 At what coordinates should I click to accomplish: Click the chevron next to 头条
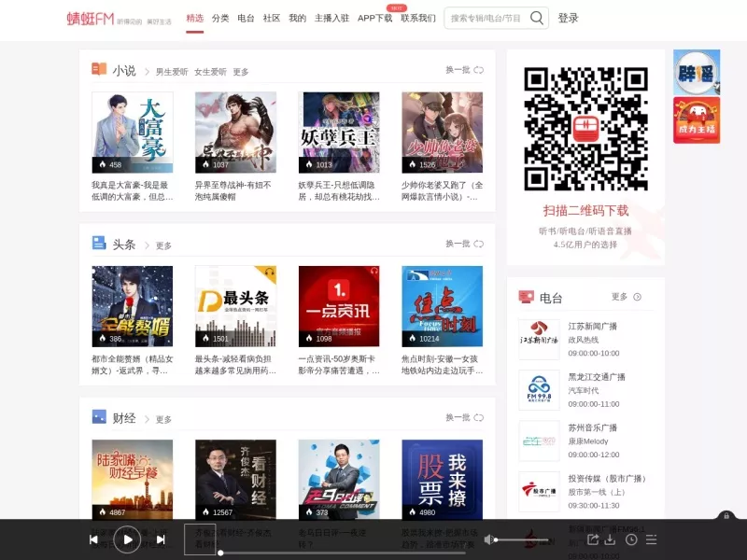click(147, 245)
